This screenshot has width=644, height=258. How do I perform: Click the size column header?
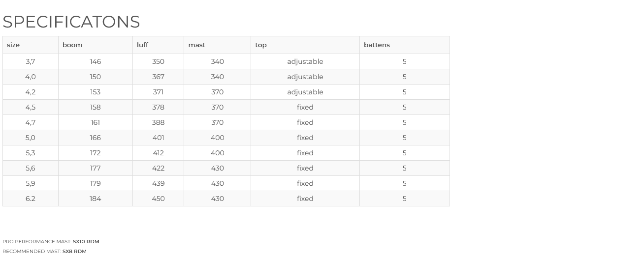pyautogui.click(x=31, y=45)
